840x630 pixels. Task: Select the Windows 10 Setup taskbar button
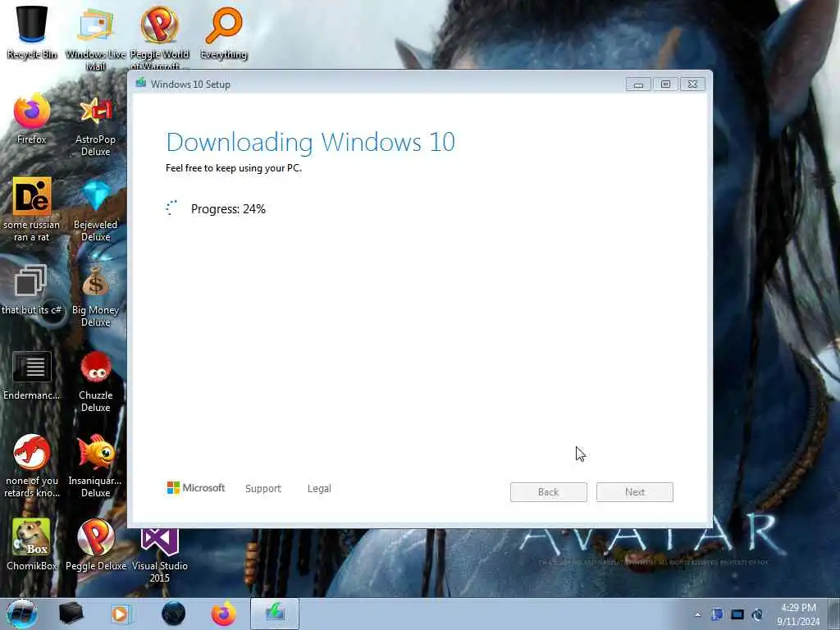pos(275,614)
